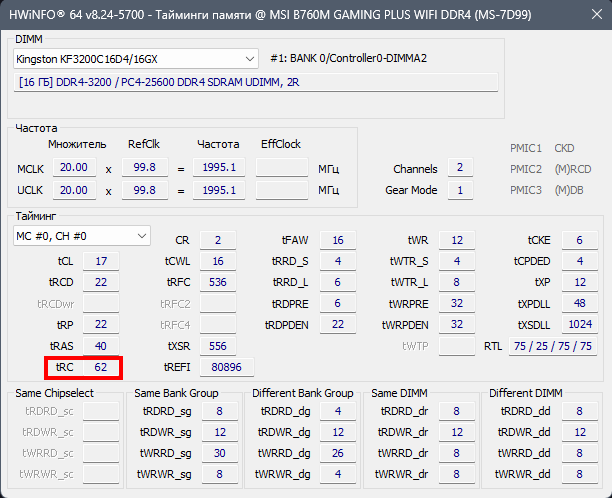Screen dimensions: 612x498
Task: Click the tRDPDEN value 22
Action: click(338, 324)
